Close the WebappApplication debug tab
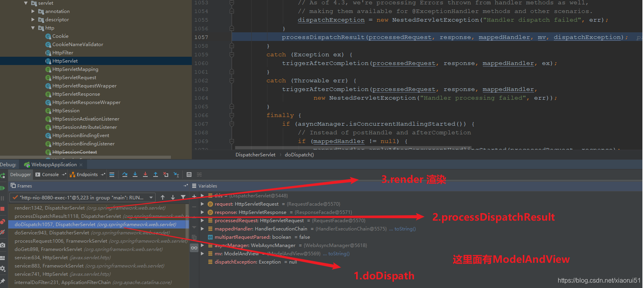This screenshot has width=644, height=288. [81, 165]
